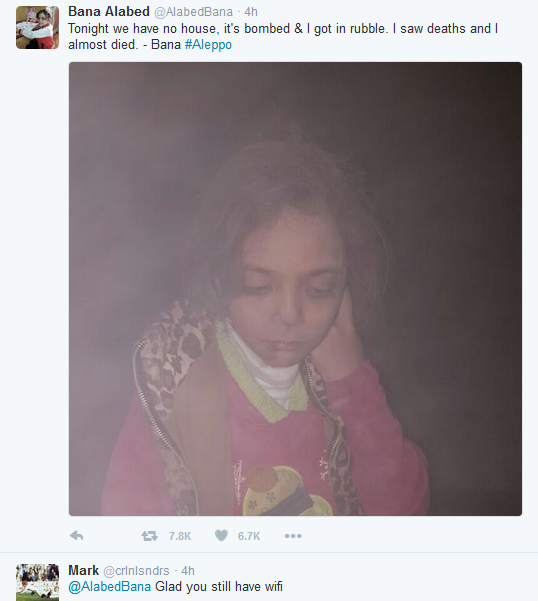Click the @crlnlsndrs handle

(136, 571)
